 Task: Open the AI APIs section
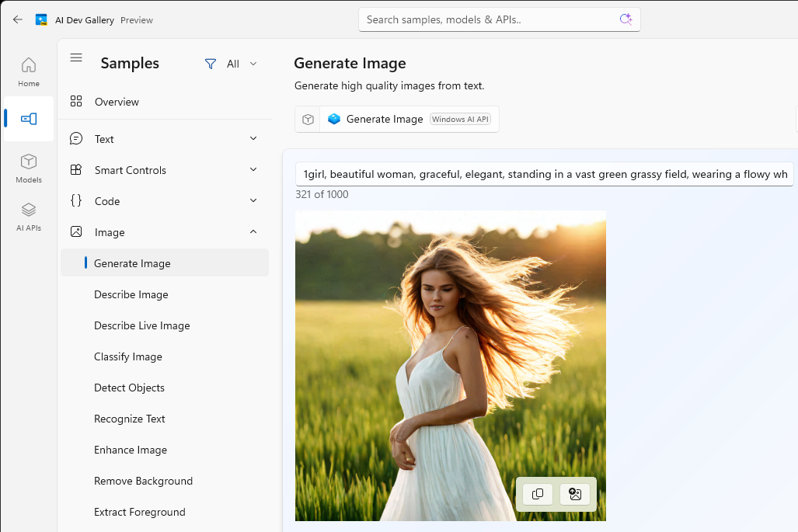[x=29, y=217]
